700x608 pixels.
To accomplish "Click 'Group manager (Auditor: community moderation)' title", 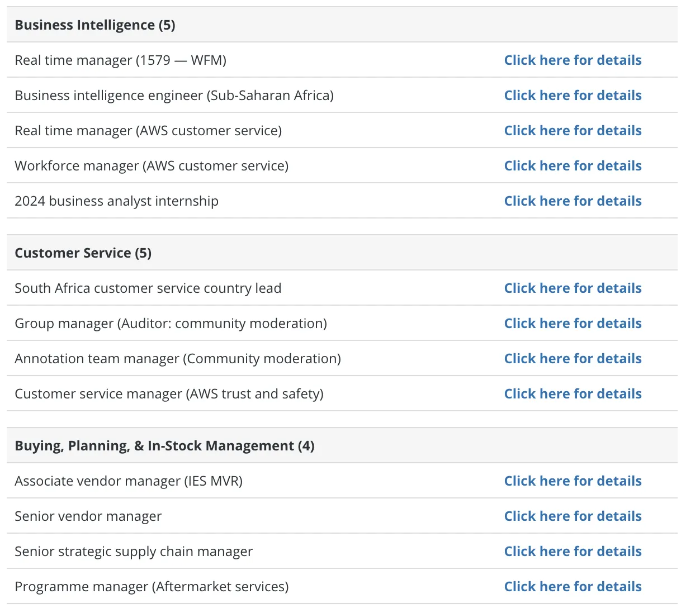I will point(171,324).
